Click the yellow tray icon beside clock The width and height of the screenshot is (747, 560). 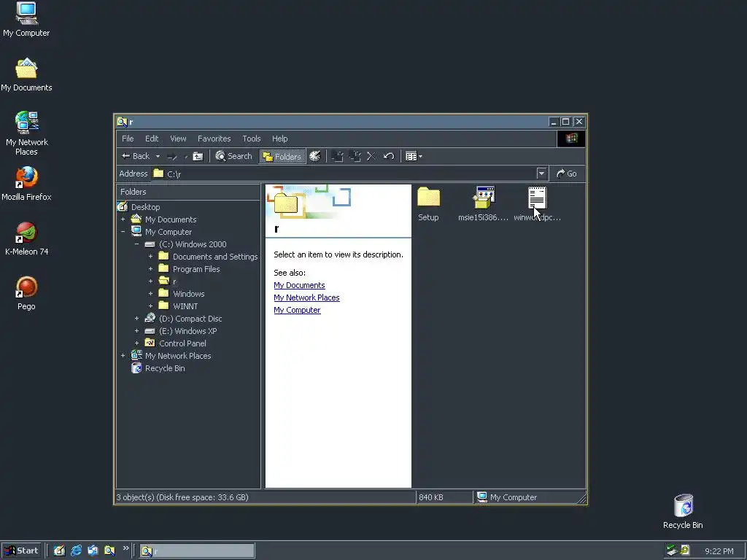point(685,551)
